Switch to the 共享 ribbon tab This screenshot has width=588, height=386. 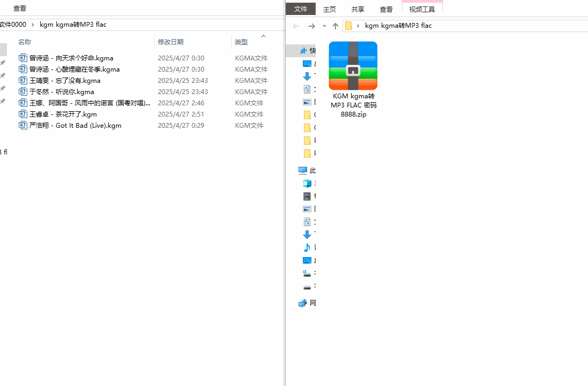tap(358, 10)
